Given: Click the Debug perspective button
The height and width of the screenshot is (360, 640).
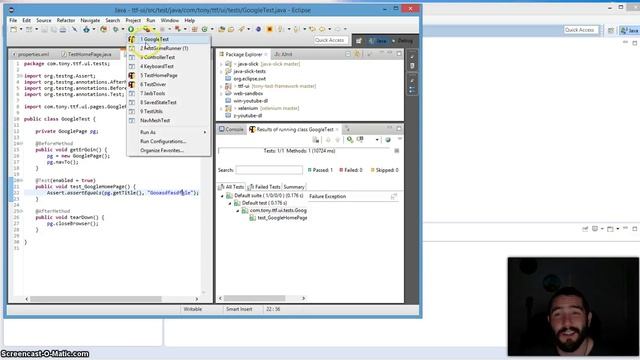Looking at the screenshot, I should pos(403,41).
